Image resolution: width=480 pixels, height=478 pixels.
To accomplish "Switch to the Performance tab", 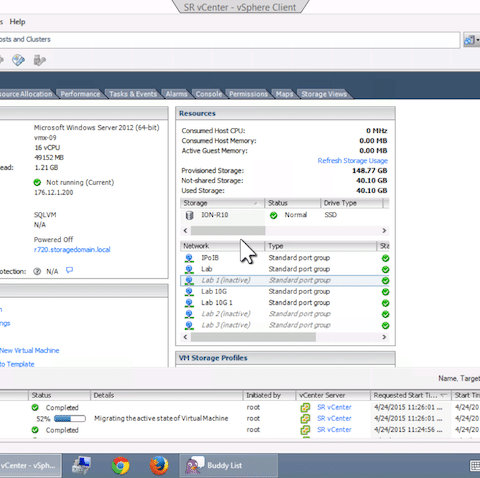I will coord(80,94).
